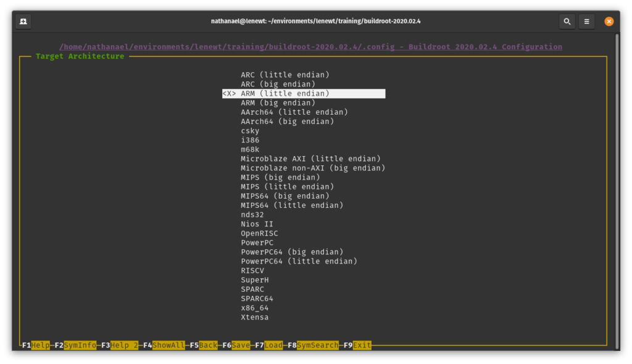Select the Xtensa architecture entry
Viewport: 632px width, 364px height.
coord(254,317)
